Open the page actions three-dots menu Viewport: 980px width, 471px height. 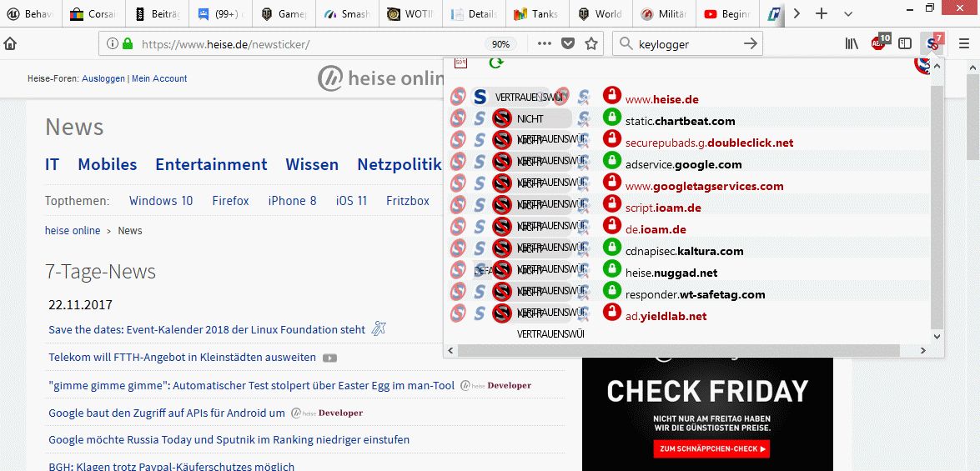click(545, 43)
